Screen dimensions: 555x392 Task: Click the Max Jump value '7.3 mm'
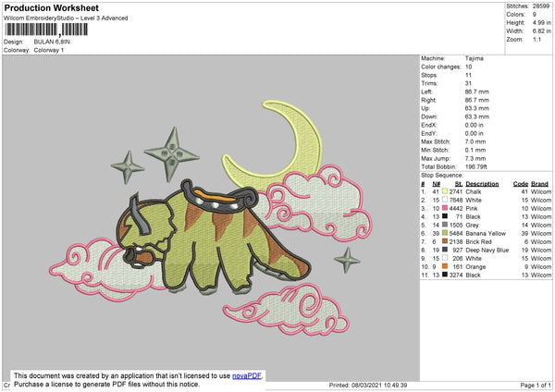point(475,158)
